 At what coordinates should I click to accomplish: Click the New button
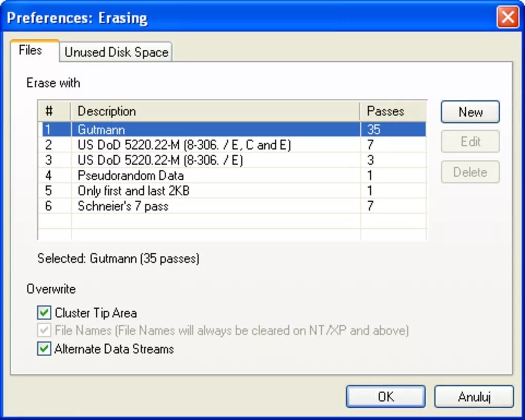click(x=470, y=112)
